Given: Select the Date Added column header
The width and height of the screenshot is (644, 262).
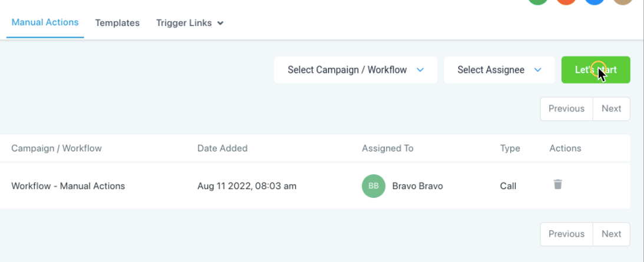Looking at the screenshot, I should pyautogui.click(x=222, y=148).
